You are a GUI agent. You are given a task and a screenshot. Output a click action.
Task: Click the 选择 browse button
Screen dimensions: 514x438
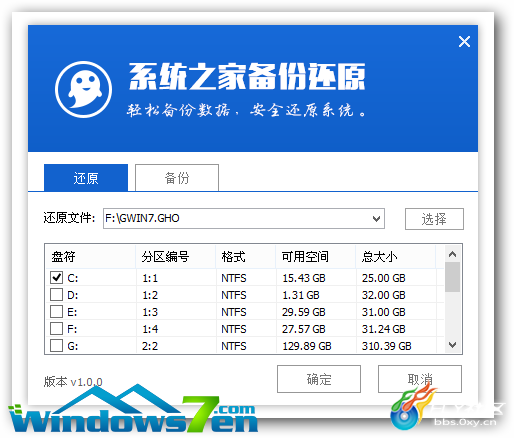pos(434,219)
